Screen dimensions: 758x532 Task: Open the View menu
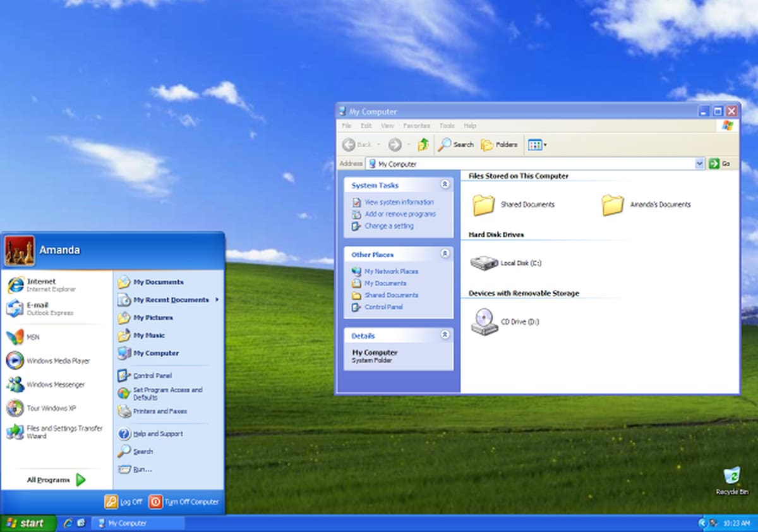tap(387, 126)
